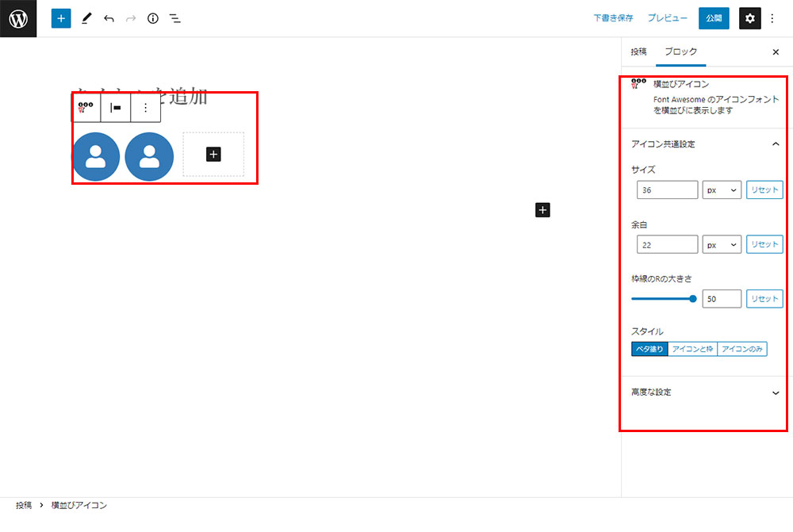Select the アイコンと枠 style option

click(x=692, y=349)
